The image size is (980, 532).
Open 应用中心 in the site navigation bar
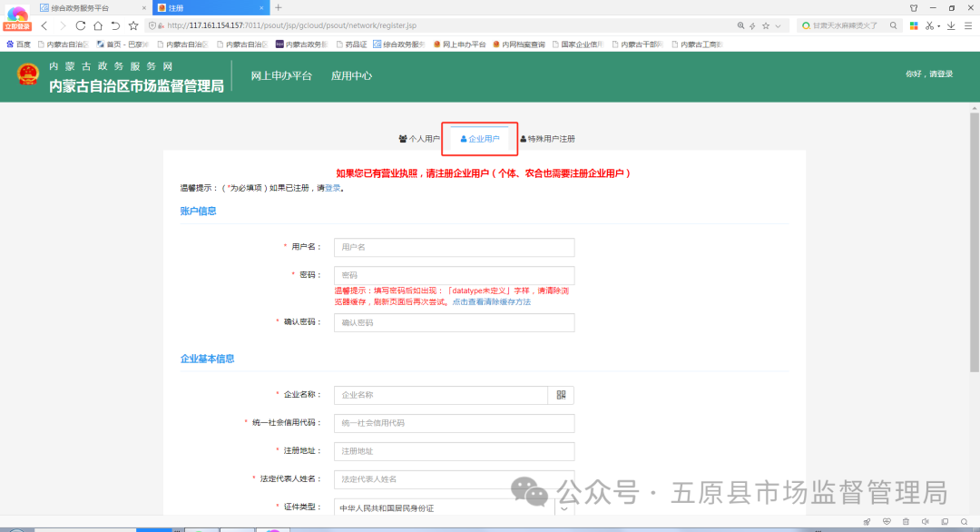click(x=352, y=77)
